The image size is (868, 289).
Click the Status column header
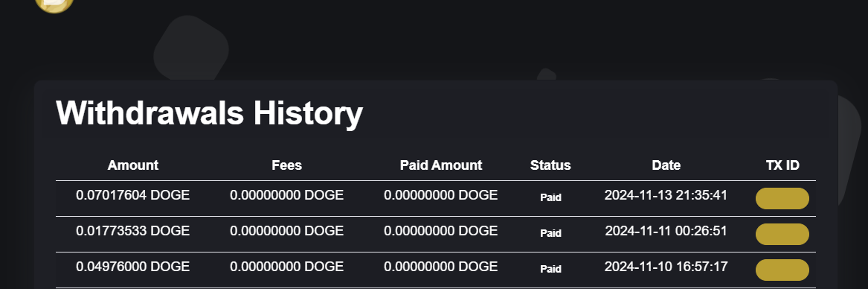pos(550,165)
